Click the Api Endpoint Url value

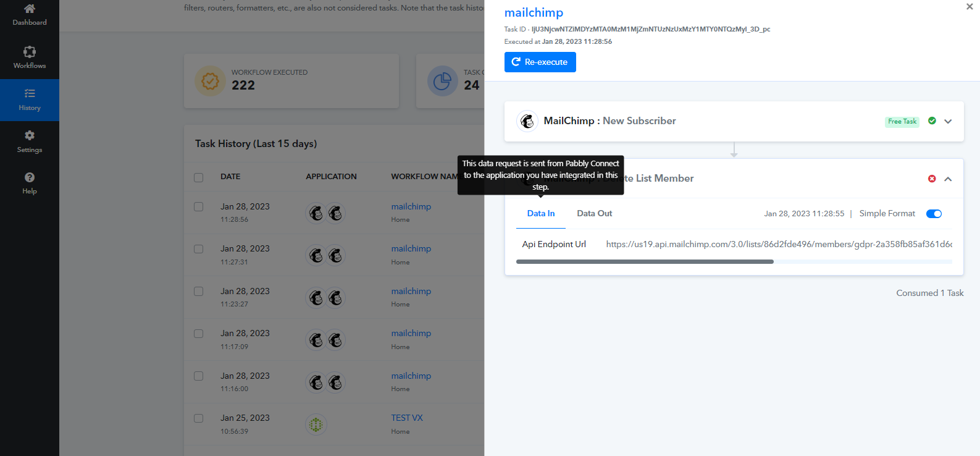779,244
